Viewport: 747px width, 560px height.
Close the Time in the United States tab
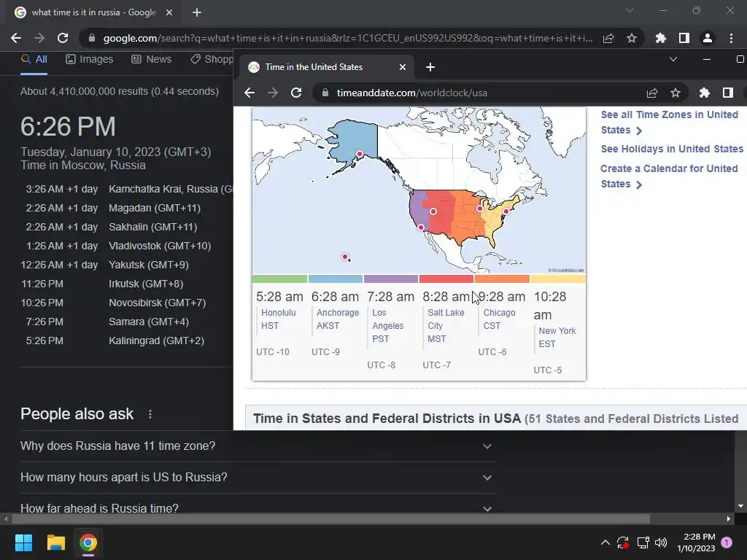(403, 67)
